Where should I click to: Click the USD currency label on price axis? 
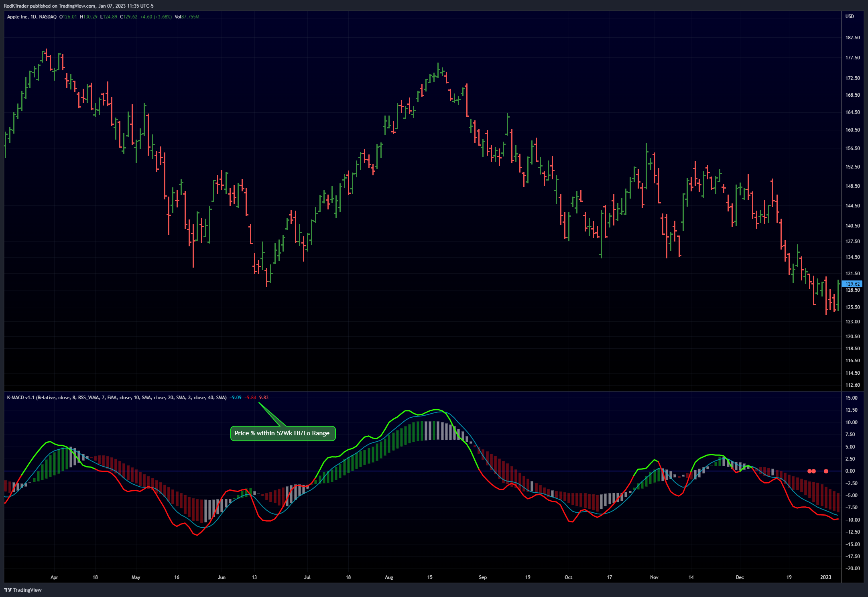850,16
